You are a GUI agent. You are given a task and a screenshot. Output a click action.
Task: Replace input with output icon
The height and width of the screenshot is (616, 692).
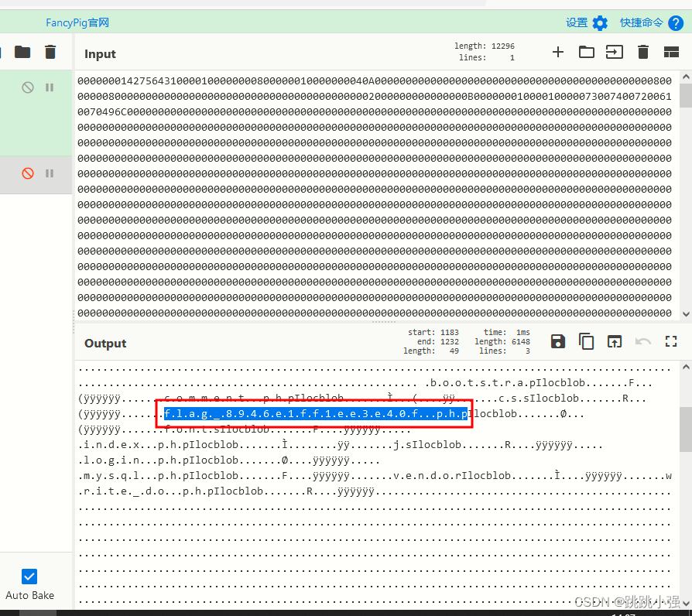pyautogui.click(x=614, y=341)
